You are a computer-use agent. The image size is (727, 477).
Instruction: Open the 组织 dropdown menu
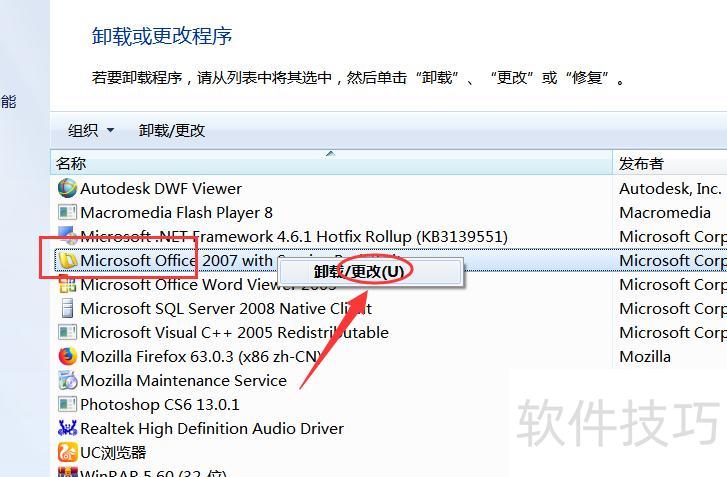[x=91, y=131]
